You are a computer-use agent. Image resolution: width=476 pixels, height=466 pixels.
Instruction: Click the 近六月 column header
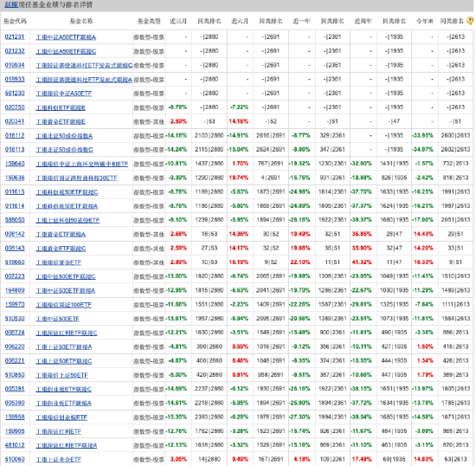click(240, 21)
